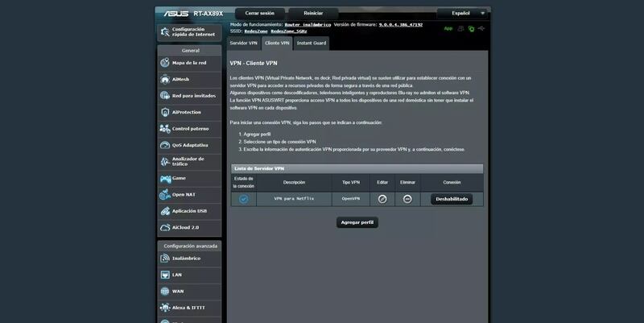Click the edit icon for VPN para Netflix
Image resolution: width=644 pixels, height=323 pixels.
[383, 199]
